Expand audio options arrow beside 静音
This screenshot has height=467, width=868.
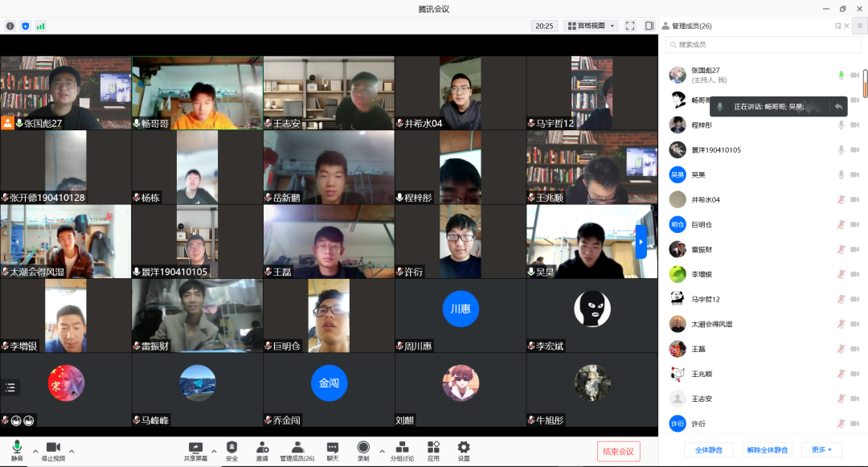point(35,451)
